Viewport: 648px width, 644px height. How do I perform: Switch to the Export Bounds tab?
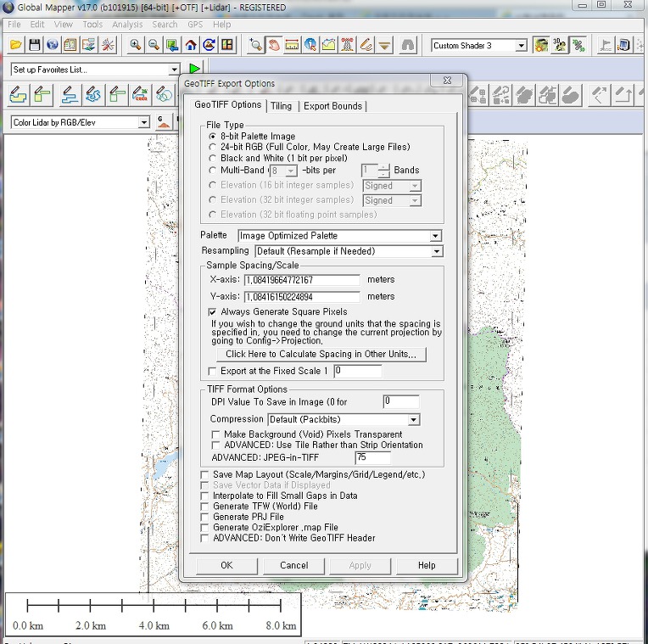coord(332,106)
